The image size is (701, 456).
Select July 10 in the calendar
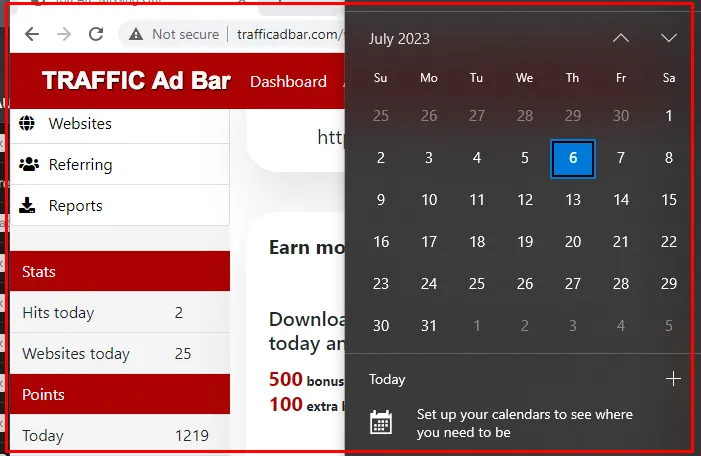pos(429,200)
